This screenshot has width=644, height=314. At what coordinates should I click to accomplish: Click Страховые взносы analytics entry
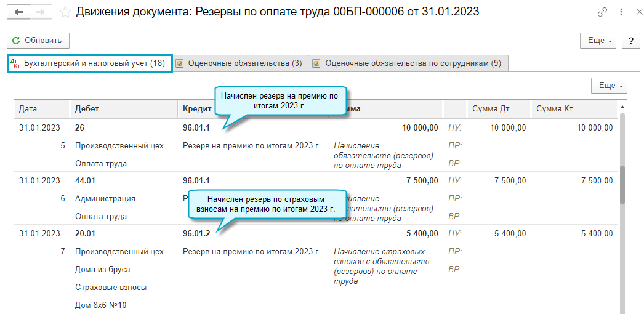click(111, 288)
